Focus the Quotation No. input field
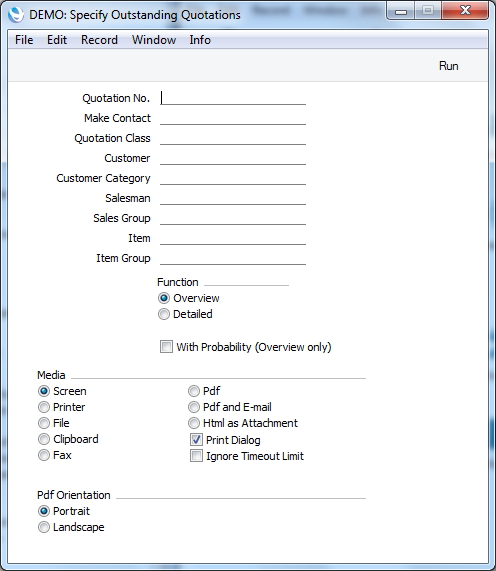This screenshot has width=496, height=571. [233, 98]
